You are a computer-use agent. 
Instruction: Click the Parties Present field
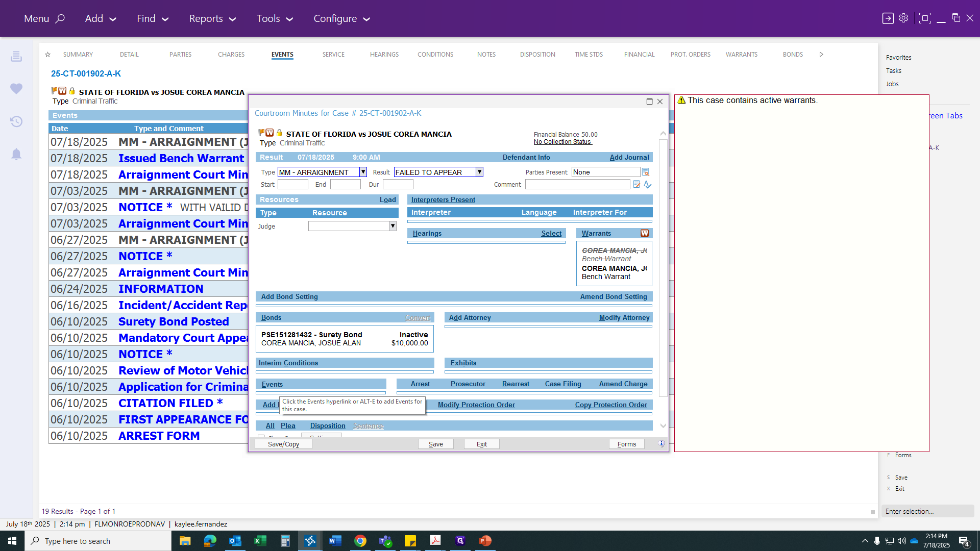(606, 172)
